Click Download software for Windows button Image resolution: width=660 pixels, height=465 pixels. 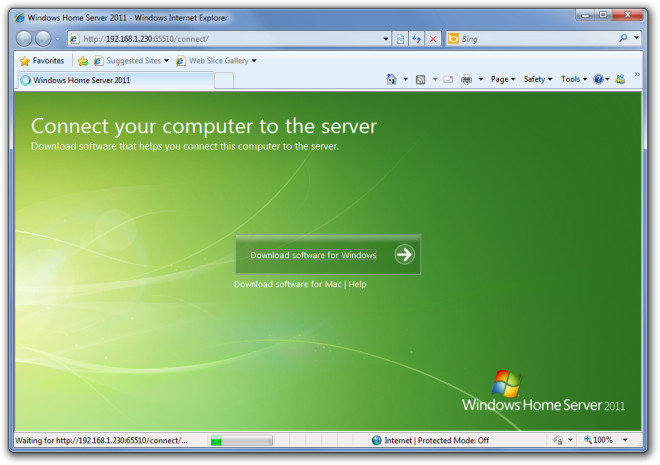pyautogui.click(x=328, y=255)
